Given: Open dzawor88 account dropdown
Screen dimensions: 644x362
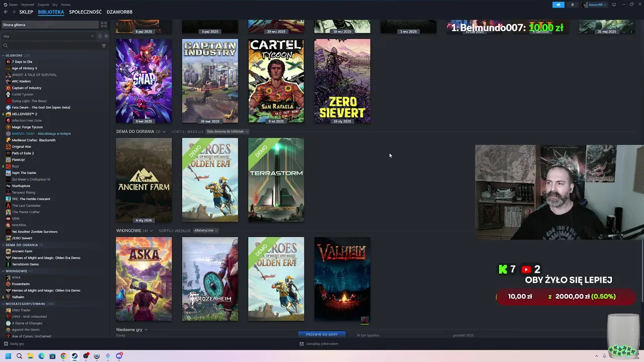Looking at the screenshot, I should 594,5.
